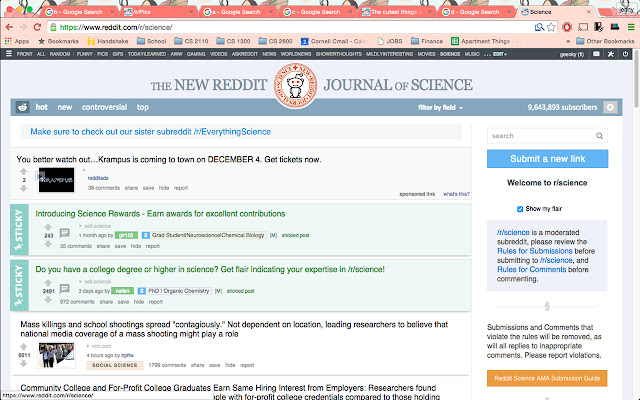Open the reddit hamburger menu in top bar

pyautogui.click(x=9, y=53)
